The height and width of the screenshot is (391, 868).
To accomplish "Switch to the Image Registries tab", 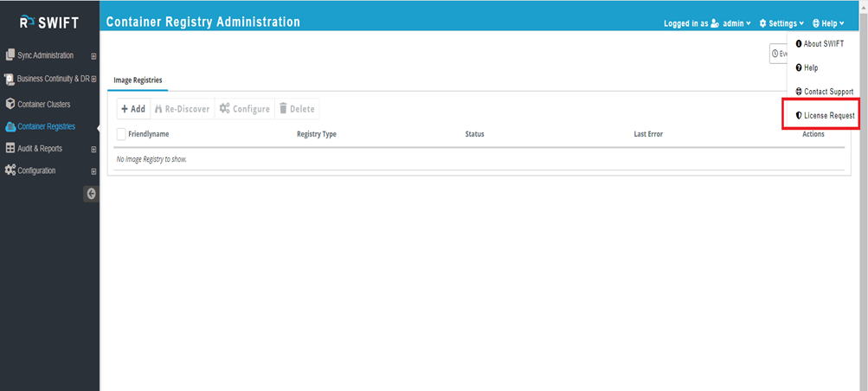I will 138,80.
